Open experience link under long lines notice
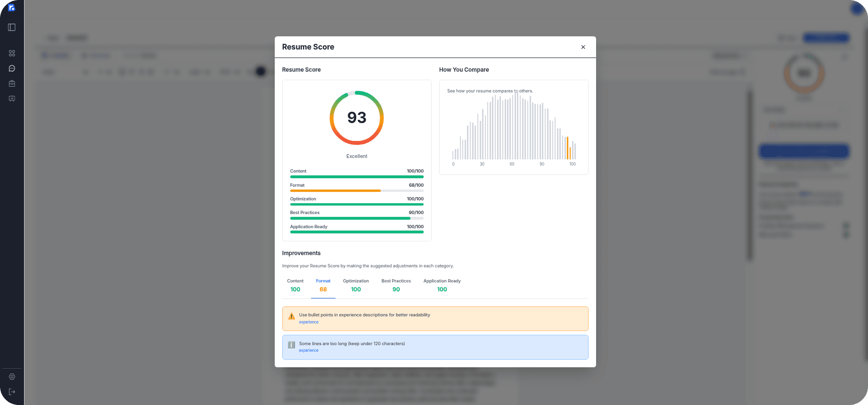Screen dimensions: 868x405 point(309,350)
